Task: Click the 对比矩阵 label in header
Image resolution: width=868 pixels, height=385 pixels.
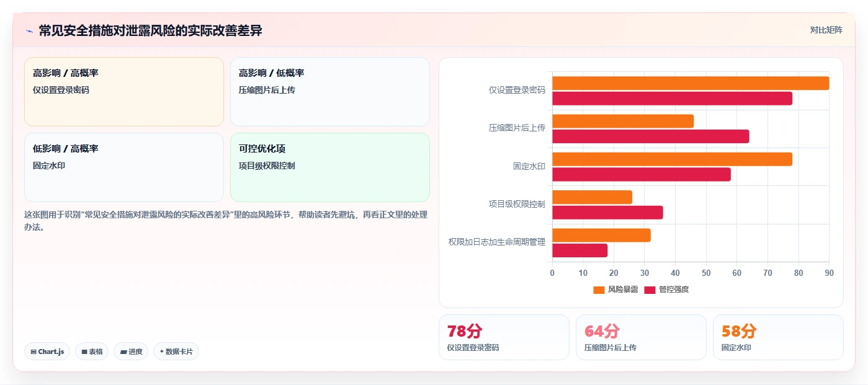Action: point(826,30)
